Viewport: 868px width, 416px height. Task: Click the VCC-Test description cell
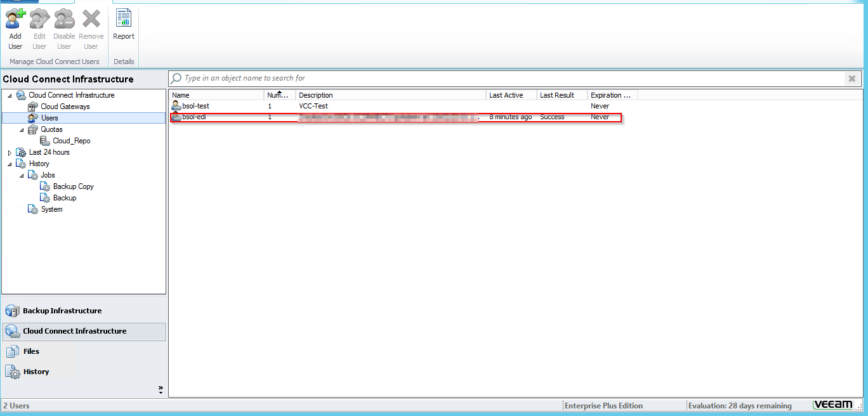[x=313, y=106]
